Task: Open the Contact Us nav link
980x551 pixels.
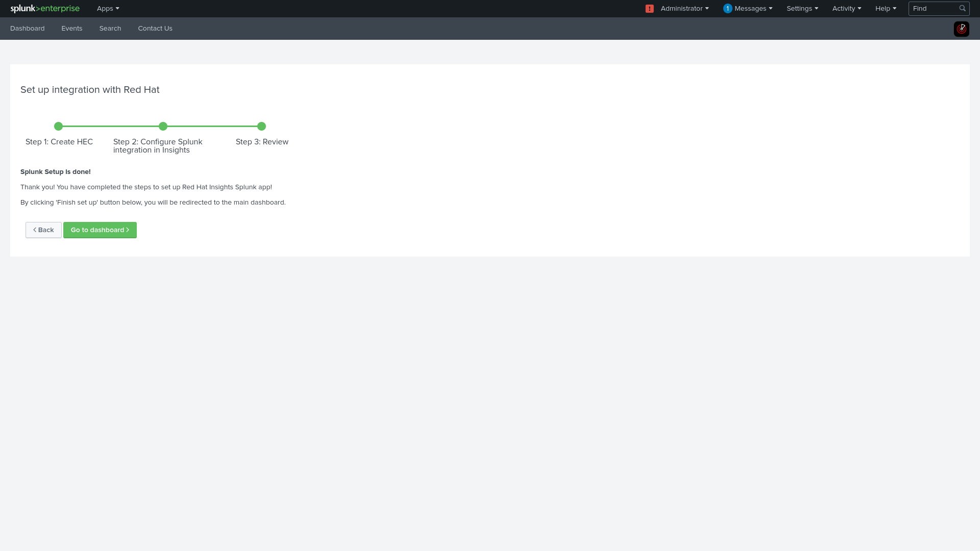Action: click(x=155, y=29)
